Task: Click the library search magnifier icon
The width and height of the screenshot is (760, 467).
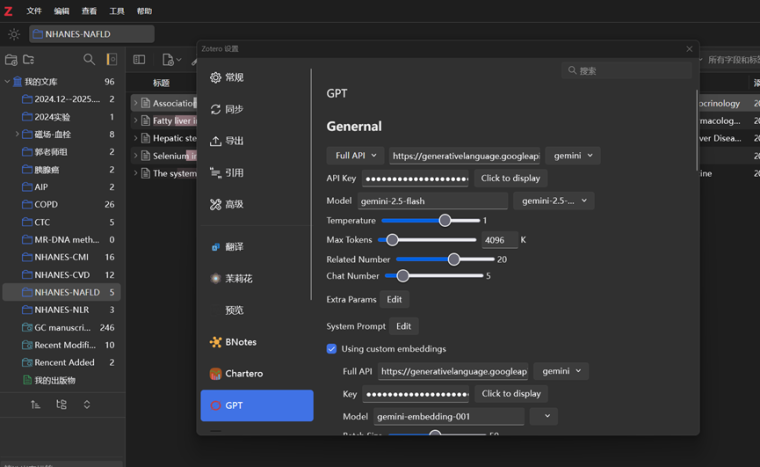Action: [89, 60]
